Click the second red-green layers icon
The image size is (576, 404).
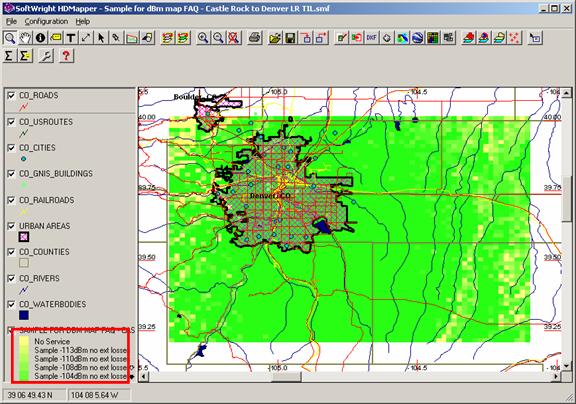[183, 38]
